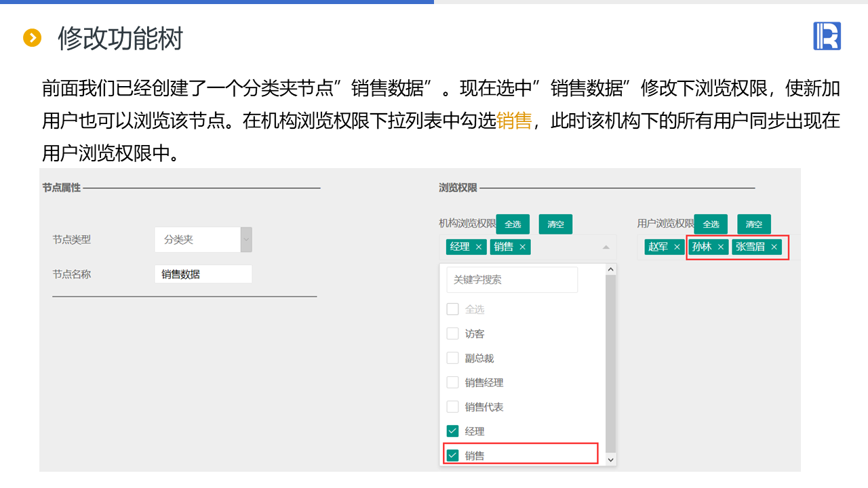868x488 pixels.
Task: Check the 访客 checkbox
Action: [452, 333]
